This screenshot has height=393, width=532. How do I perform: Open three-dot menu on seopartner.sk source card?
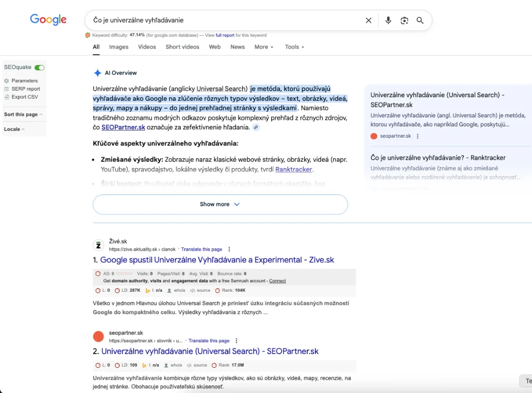[x=418, y=136]
